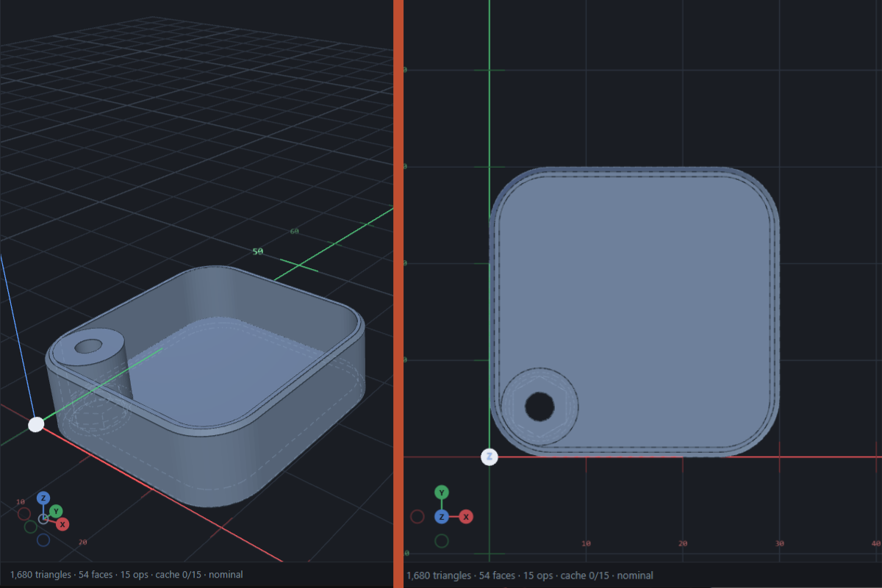Click the blue Z axis in right viewport gizmo
The width and height of the screenshot is (882, 588).
coord(442,517)
